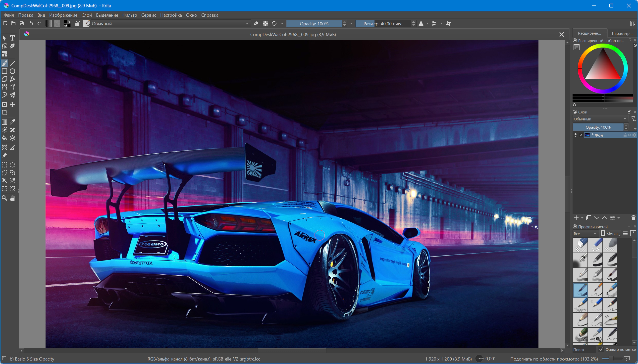This screenshot has height=364, width=638.
Task: Select the Text tool
Action: coord(12,38)
